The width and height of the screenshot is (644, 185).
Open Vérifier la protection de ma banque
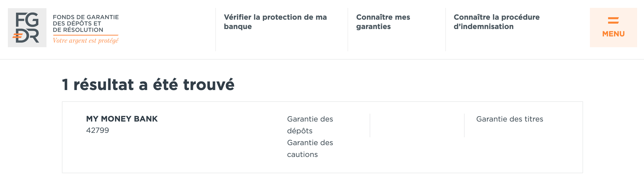(275, 22)
